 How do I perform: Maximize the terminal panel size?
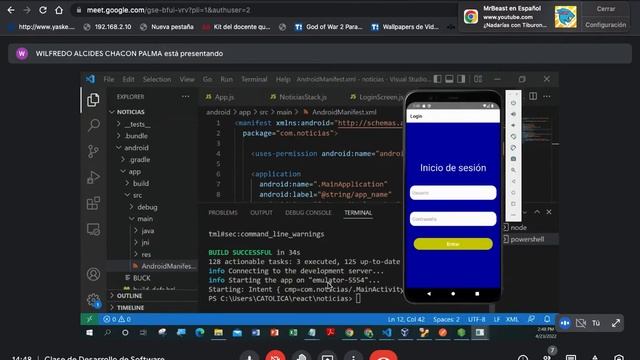coord(537,212)
